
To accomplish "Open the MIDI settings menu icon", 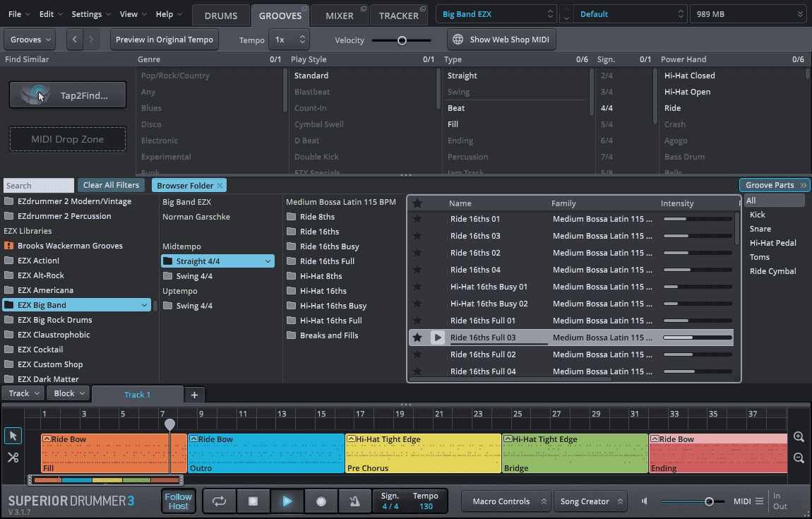I will 759,501.
